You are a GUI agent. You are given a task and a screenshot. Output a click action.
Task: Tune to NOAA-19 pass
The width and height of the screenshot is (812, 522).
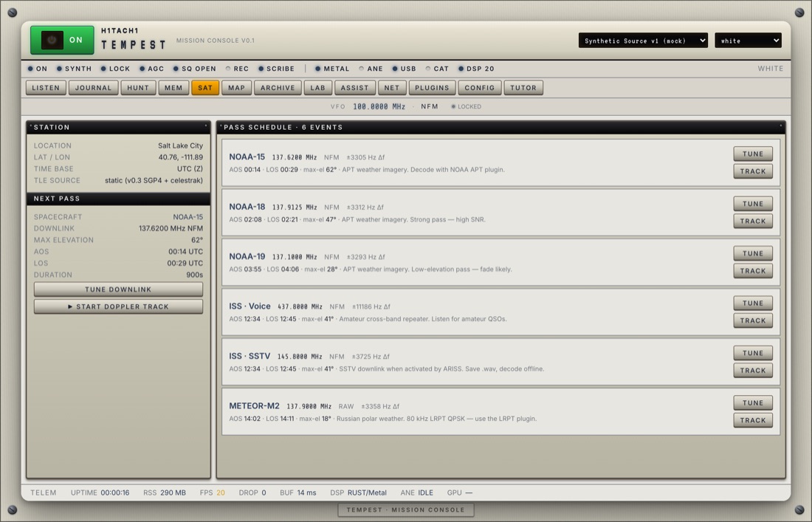point(753,253)
